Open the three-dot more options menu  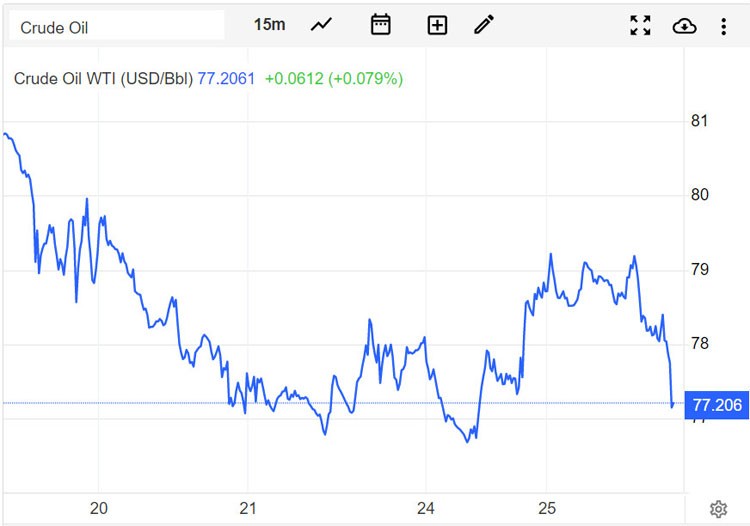point(723,26)
